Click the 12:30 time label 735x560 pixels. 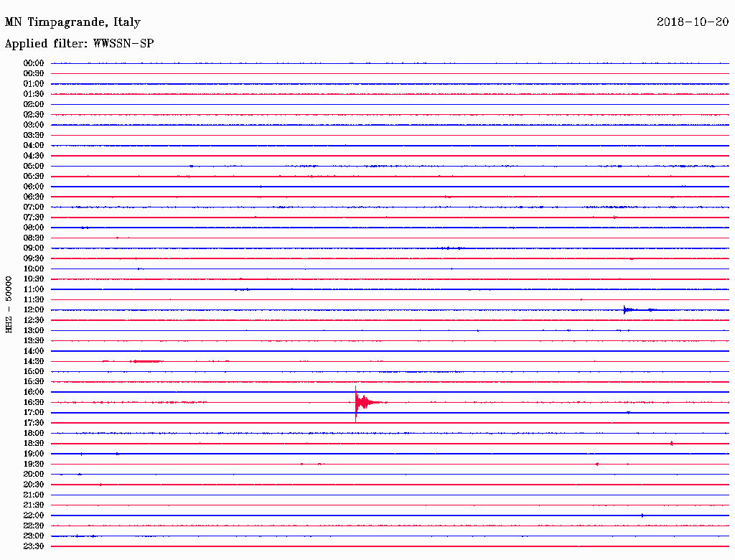coord(34,320)
